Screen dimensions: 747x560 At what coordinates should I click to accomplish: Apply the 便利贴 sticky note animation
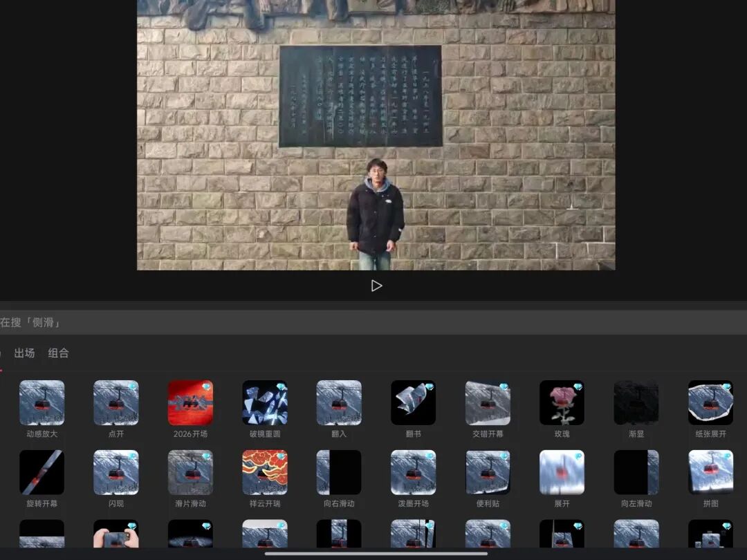pyautogui.click(x=488, y=473)
